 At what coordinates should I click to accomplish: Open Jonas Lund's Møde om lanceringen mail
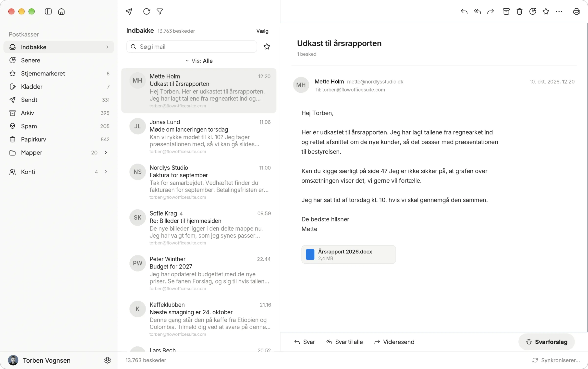coord(199,136)
